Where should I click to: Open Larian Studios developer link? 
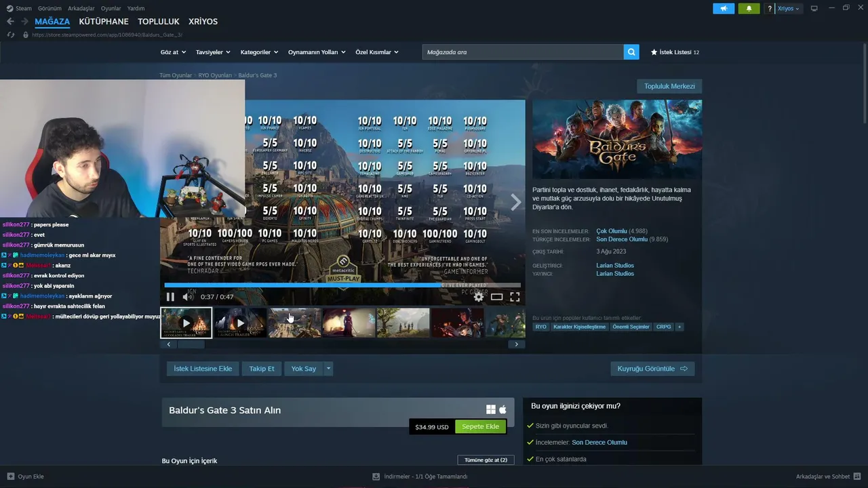pyautogui.click(x=615, y=266)
